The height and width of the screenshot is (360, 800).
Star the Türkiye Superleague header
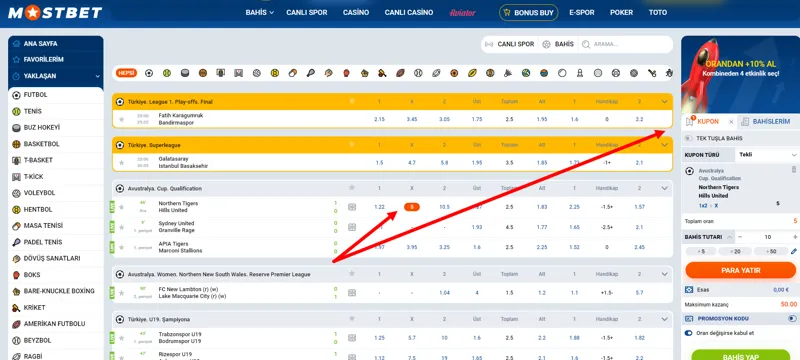point(352,145)
